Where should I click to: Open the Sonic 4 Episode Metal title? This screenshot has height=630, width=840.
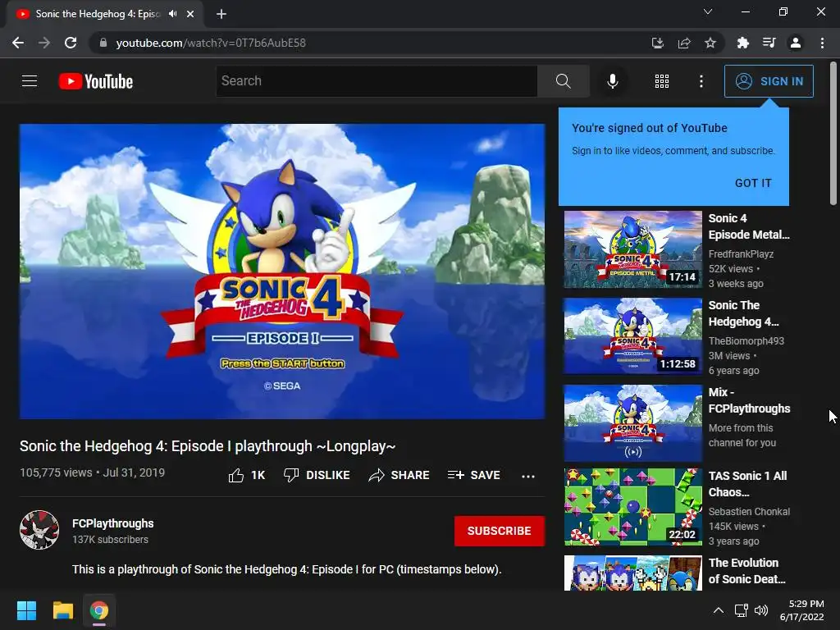[749, 226]
